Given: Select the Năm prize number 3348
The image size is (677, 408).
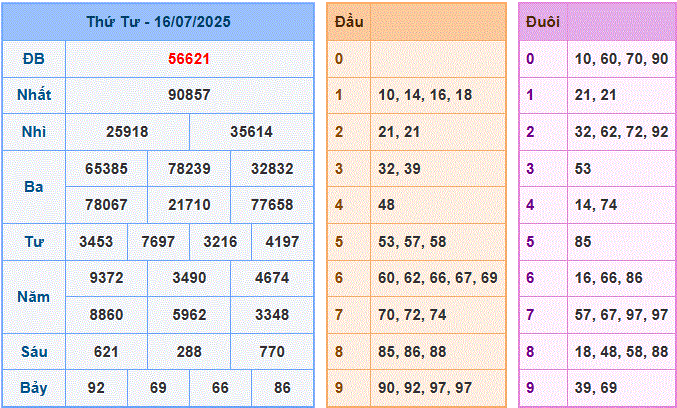Looking at the screenshot, I should pos(272,315).
